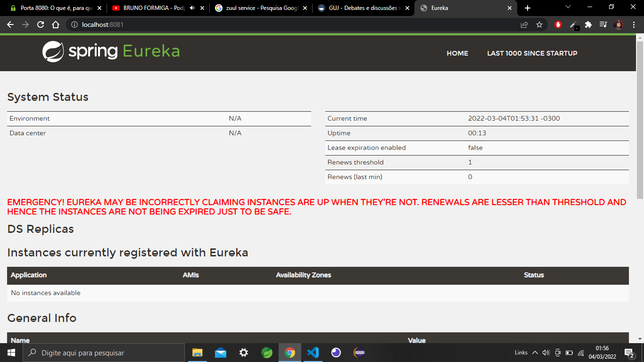
Task: Click the red EMERGENCY warning text
Action: pos(317,207)
